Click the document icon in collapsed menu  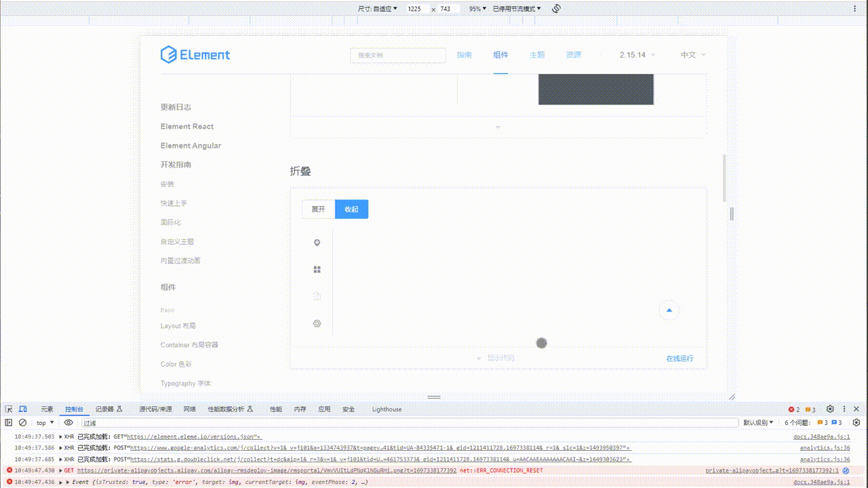click(317, 297)
